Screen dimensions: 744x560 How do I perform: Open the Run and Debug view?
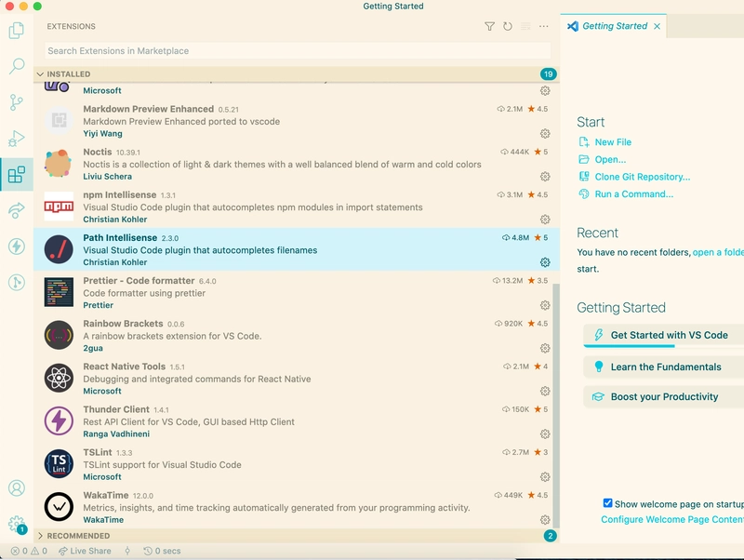click(17, 138)
